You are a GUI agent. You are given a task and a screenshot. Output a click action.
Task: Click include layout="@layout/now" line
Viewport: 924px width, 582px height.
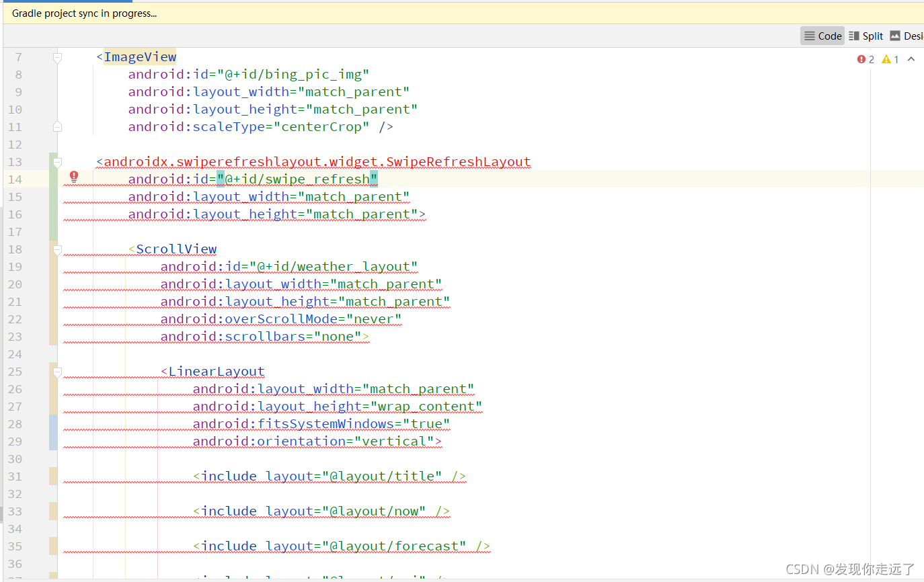[x=321, y=511]
